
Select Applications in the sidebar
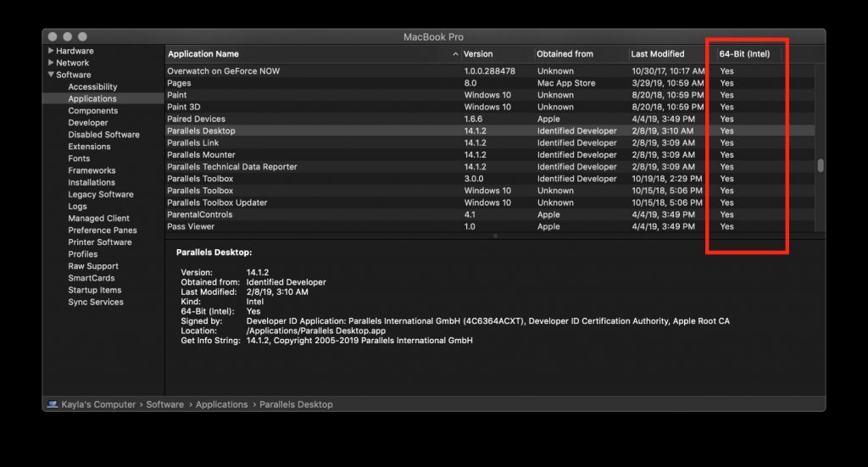point(92,98)
